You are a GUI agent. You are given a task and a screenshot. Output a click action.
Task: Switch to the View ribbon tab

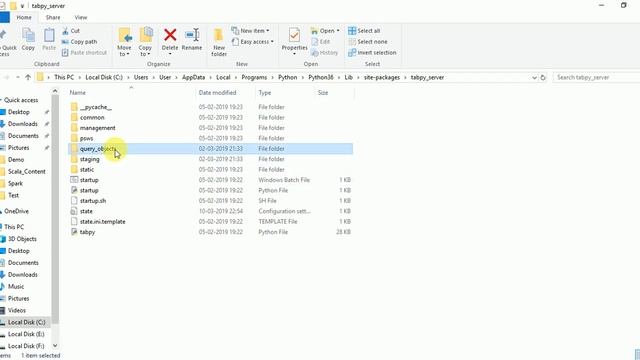click(81, 18)
